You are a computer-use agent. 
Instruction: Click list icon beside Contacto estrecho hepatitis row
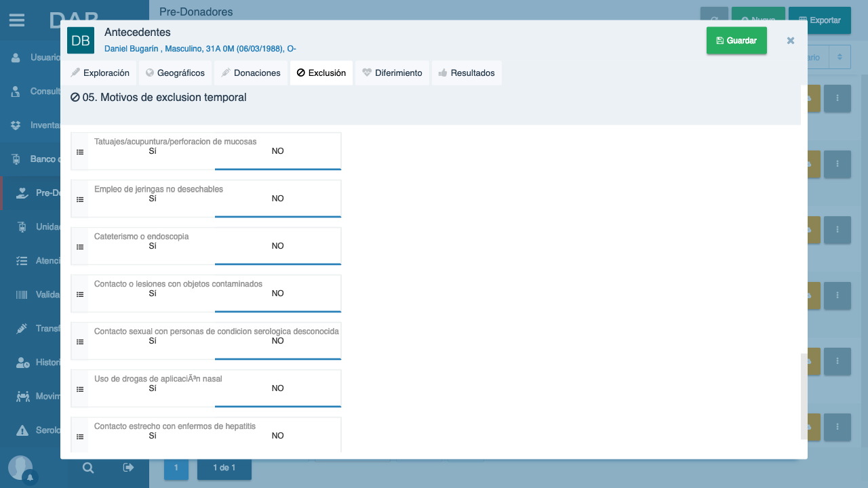click(x=80, y=437)
